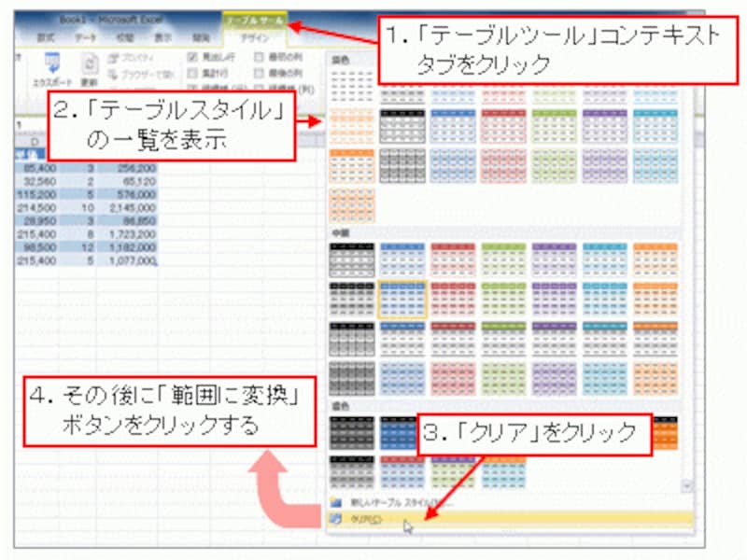Pick the light blue gridded style

pos(453,166)
